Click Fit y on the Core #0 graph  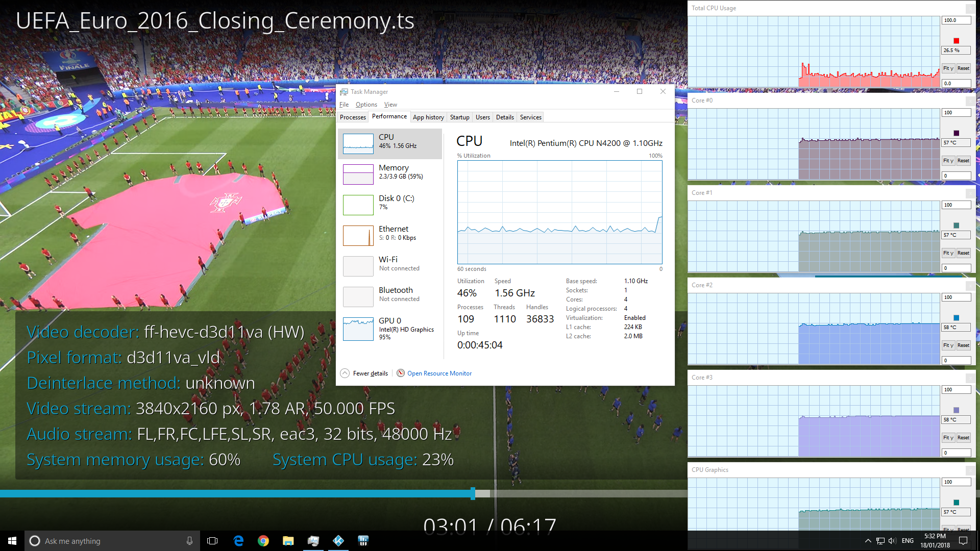coord(948,161)
